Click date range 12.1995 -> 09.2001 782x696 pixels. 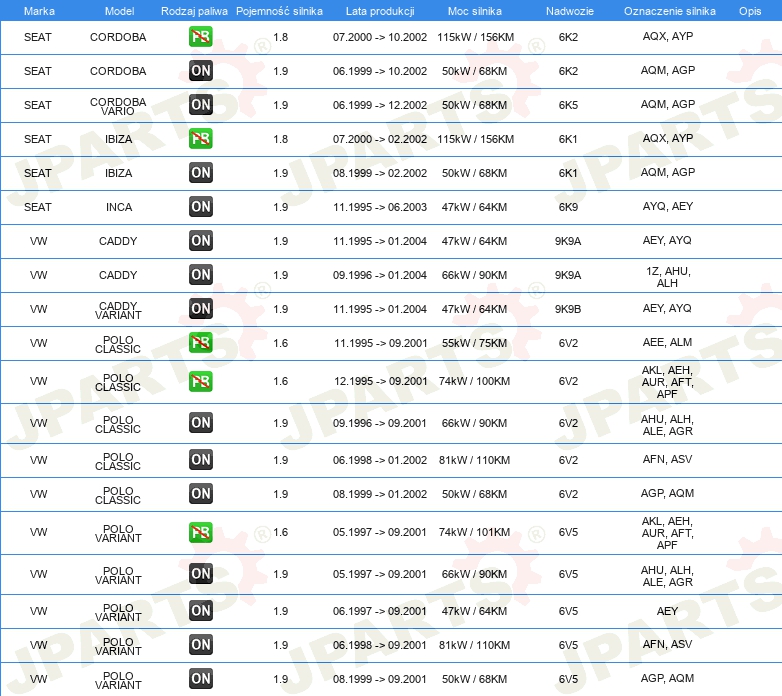coord(381,381)
